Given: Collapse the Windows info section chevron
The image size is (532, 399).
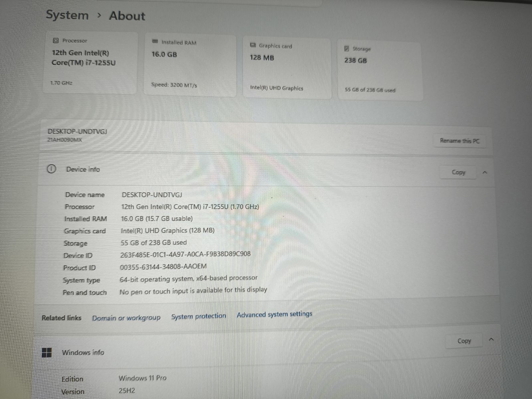Looking at the screenshot, I should 491,340.
